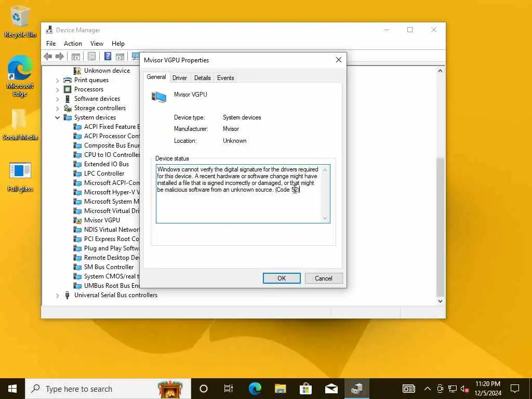Click the Show/Hide Console Tree toolbar icon
The image size is (532, 399).
[76, 56]
